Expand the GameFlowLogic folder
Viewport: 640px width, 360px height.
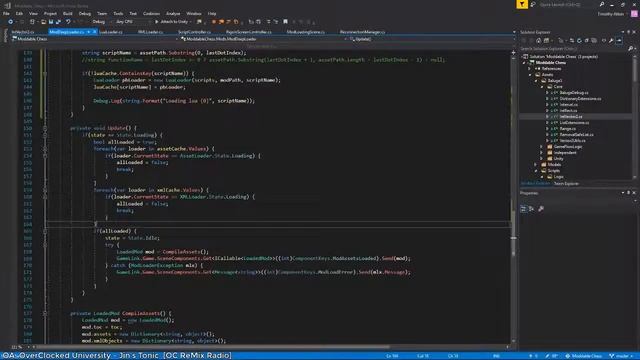point(542,147)
